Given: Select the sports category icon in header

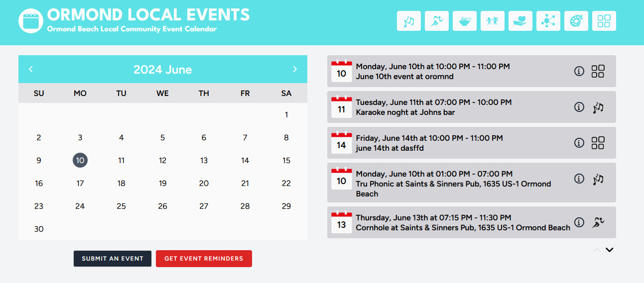Looking at the screenshot, I should [437, 21].
